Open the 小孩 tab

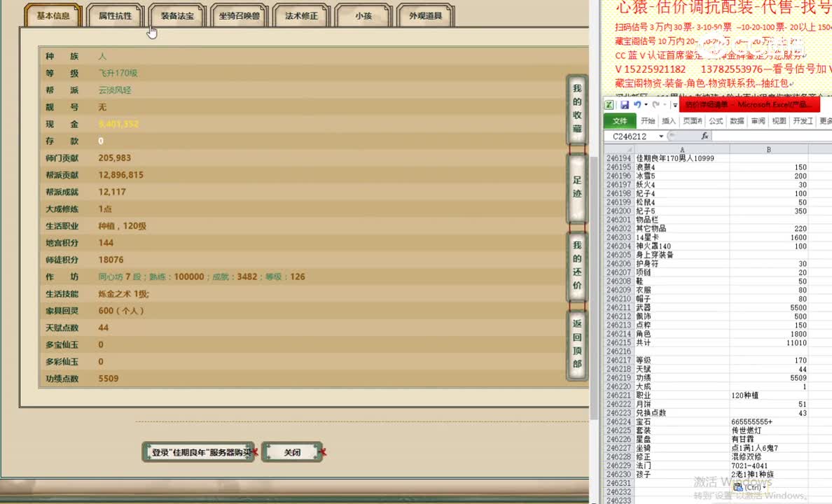coord(363,16)
